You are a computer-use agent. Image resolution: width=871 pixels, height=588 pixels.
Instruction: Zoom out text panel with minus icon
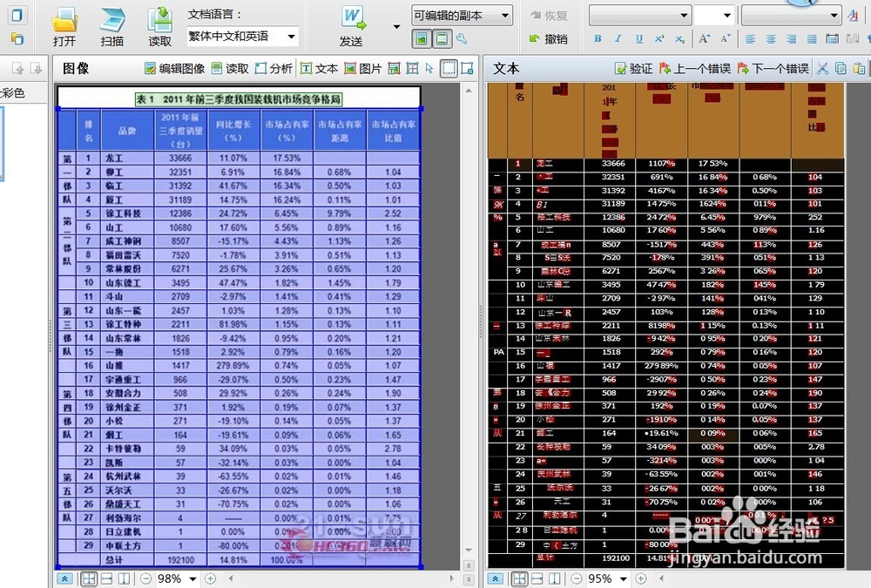click(x=576, y=578)
